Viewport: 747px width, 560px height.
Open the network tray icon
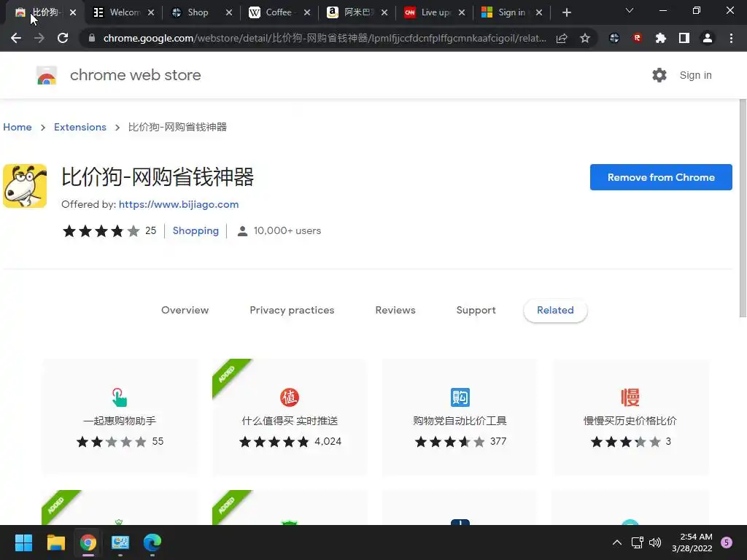click(x=638, y=542)
